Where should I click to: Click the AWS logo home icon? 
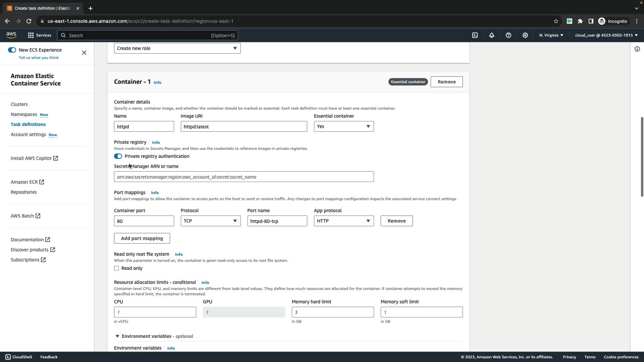11,35
